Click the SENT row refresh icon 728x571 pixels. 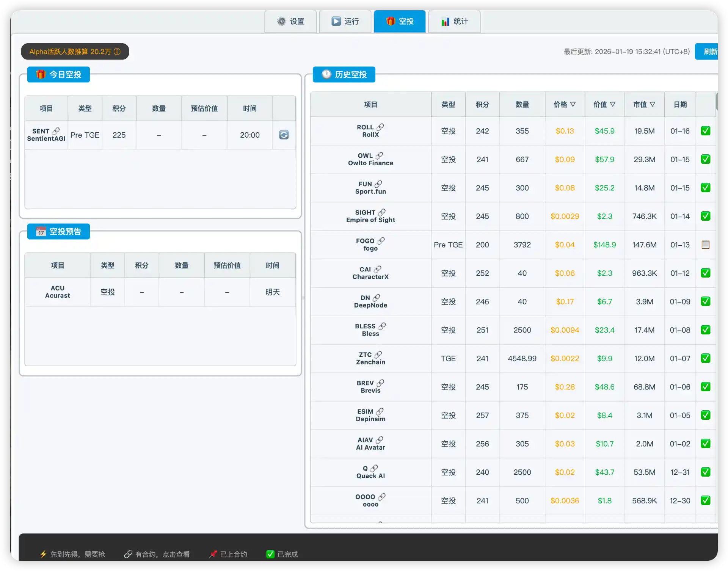[x=284, y=135]
